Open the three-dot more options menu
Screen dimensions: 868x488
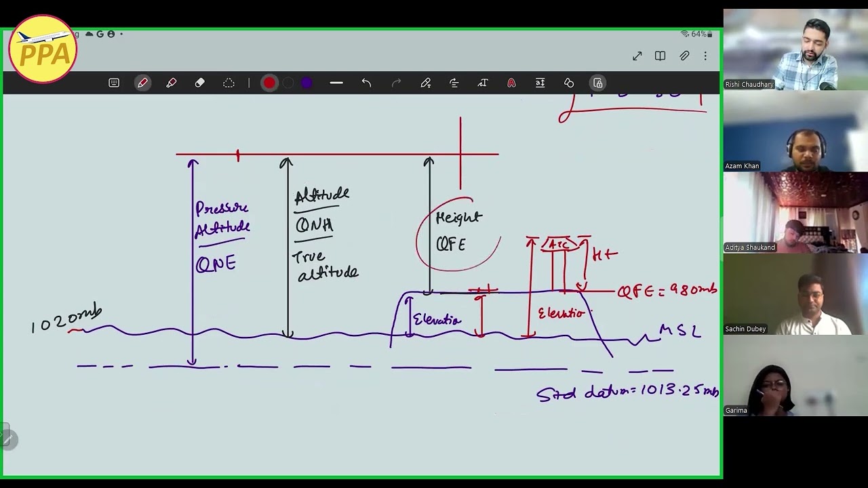(x=705, y=56)
